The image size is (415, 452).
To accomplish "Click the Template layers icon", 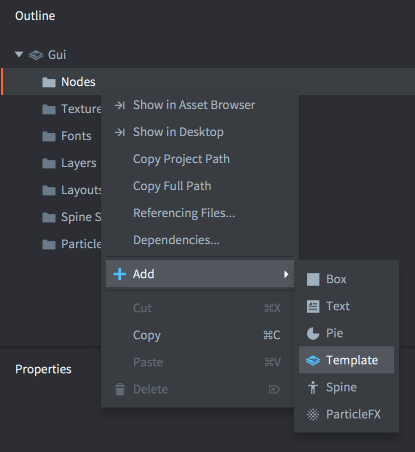I will point(313,360).
